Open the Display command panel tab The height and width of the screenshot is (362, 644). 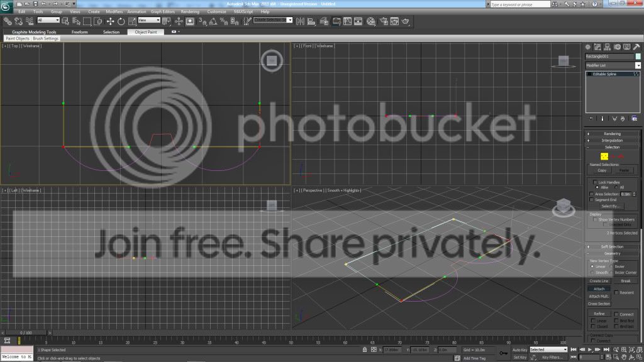(x=627, y=47)
